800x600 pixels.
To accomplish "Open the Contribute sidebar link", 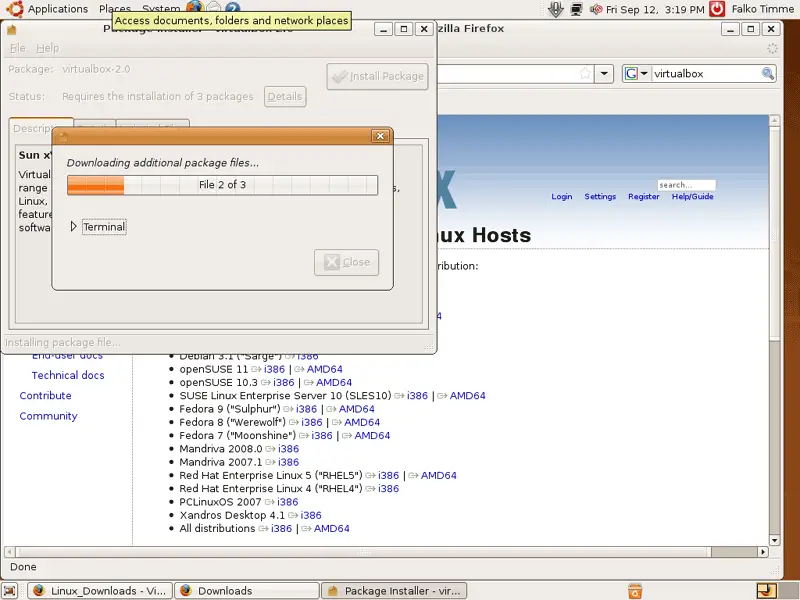I will coord(45,395).
